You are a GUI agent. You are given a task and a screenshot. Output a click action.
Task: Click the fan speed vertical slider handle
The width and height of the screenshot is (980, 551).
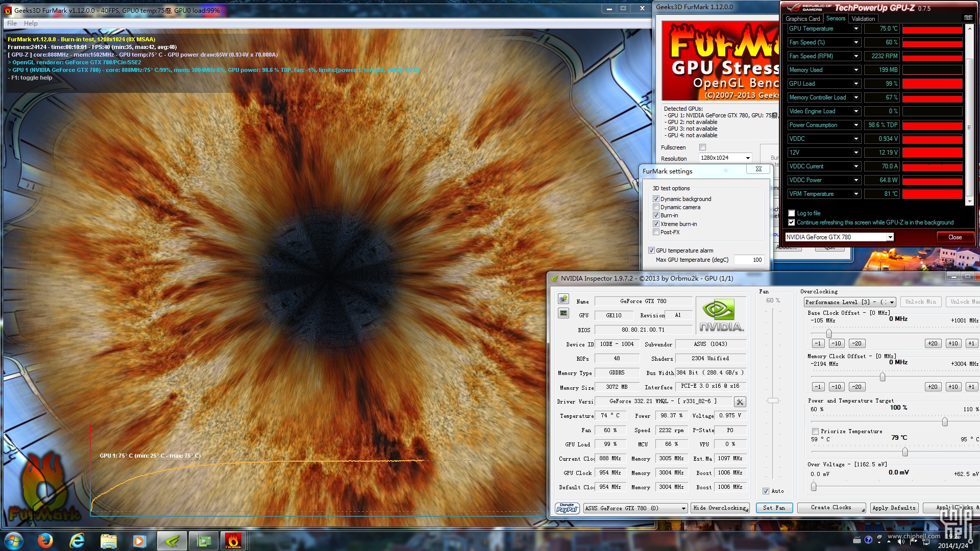point(773,401)
